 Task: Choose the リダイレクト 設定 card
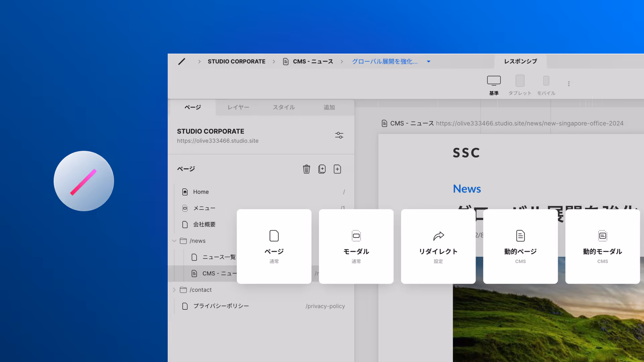point(438,246)
